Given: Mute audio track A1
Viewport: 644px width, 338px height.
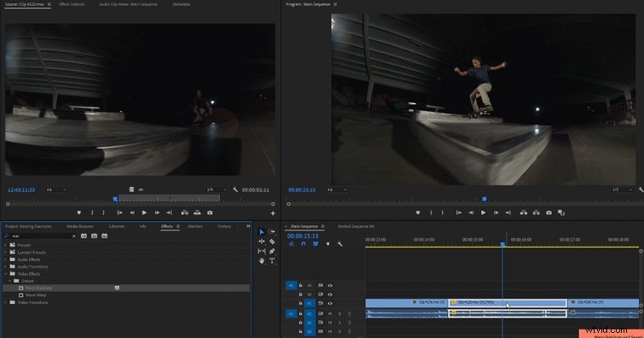Looking at the screenshot, I should click(330, 314).
